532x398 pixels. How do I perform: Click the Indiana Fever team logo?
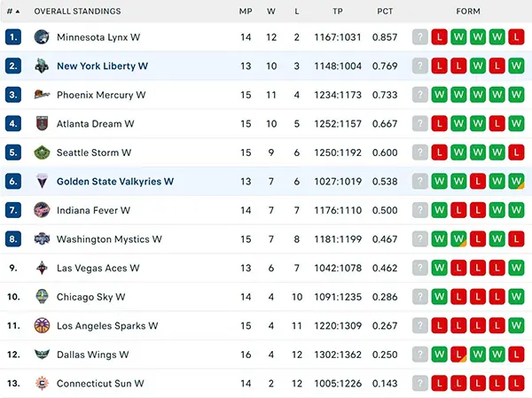(x=42, y=210)
